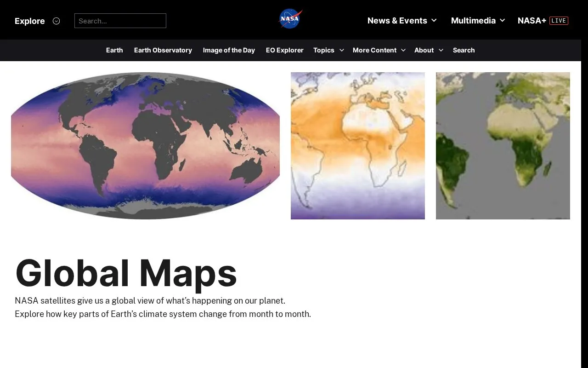Open the Topics dropdown arrow
The image size is (588, 368).
click(341, 50)
